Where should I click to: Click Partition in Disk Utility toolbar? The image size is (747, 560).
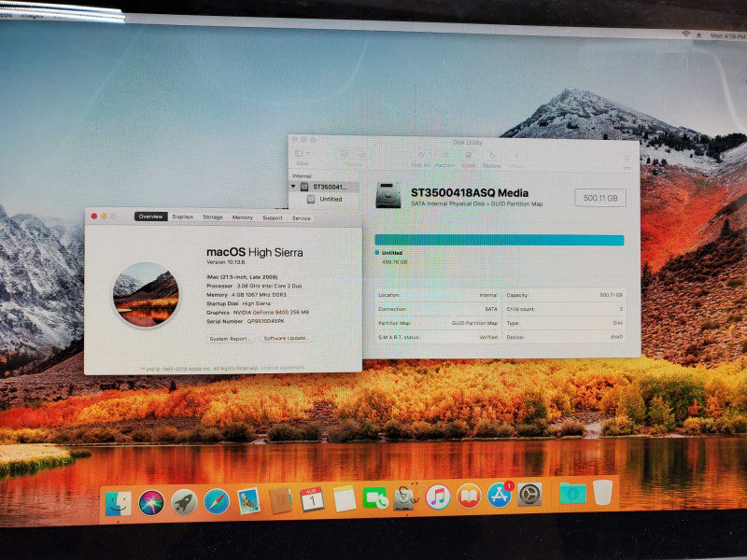click(445, 159)
